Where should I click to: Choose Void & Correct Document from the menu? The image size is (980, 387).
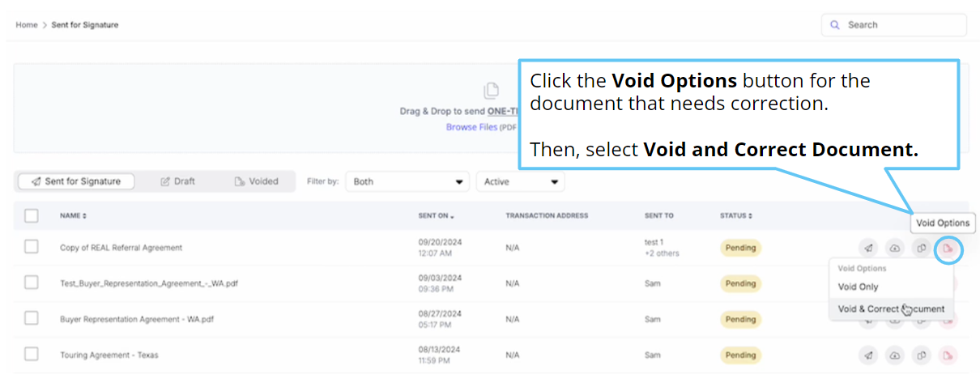(891, 309)
